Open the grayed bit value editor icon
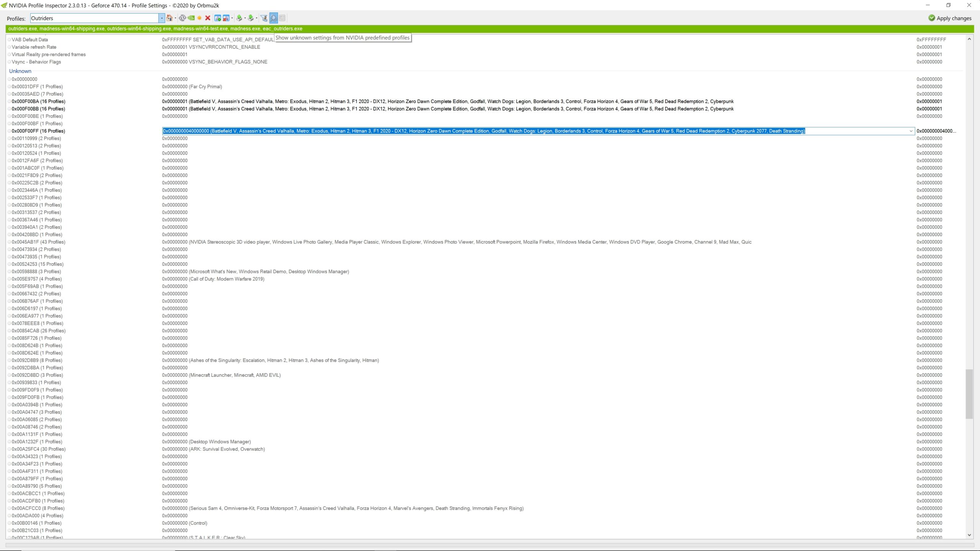The image size is (980, 551). point(282,18)
